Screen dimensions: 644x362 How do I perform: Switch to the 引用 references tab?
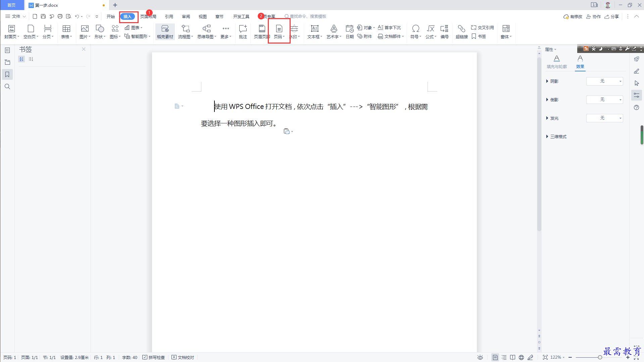click(x=169, y=16)
